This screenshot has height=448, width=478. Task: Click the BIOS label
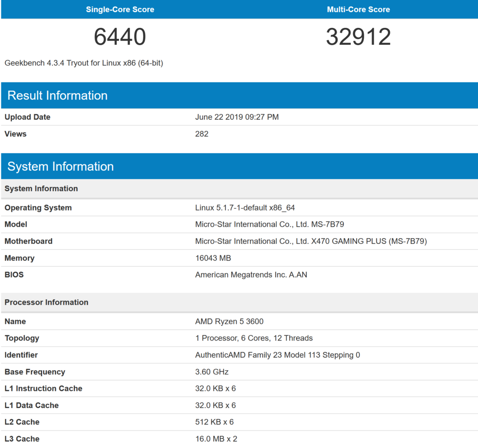14,275
